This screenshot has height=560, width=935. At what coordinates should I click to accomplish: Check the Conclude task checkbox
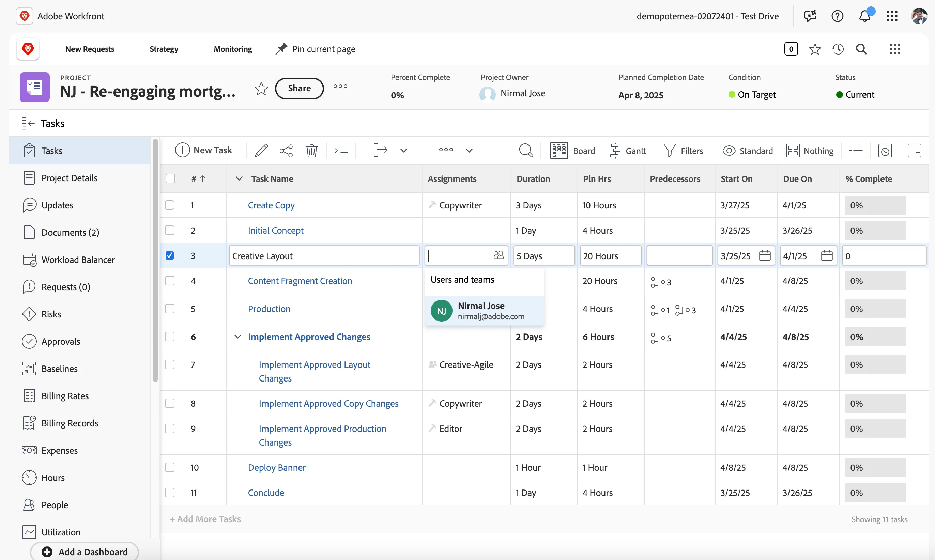[170, 493]
